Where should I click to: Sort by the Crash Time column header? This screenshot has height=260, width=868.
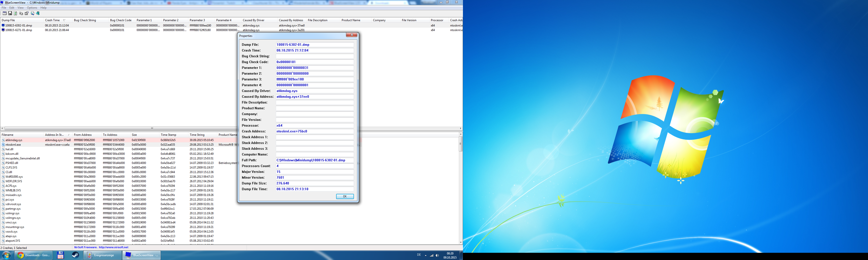(x=53, y=20)
